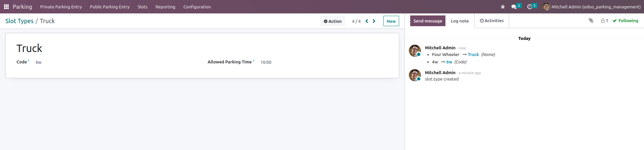Image resolution: width=644 pixels, height=150 pixels.
Task: Open the apps grid home menu
Action: click(6, 7)
